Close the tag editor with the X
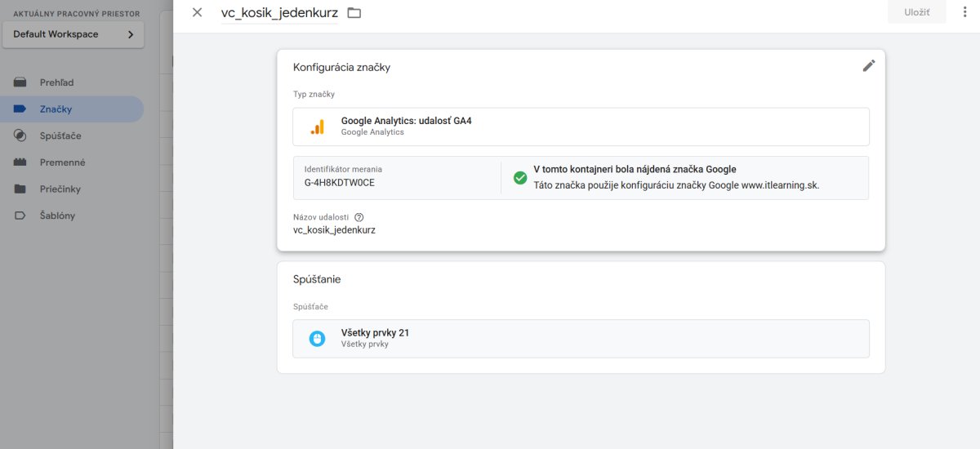Screen dimensions: 980x449 point(197,12)
